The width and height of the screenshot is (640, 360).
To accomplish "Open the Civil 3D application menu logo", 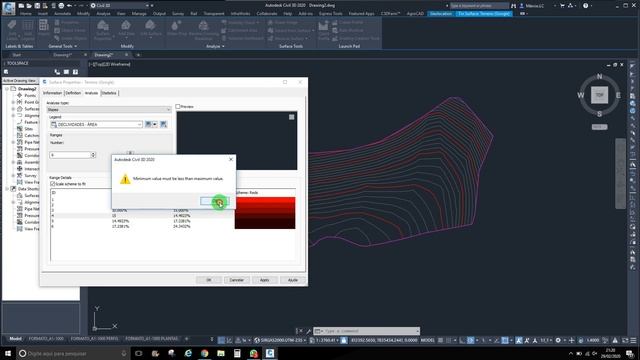I will [9, 8].
